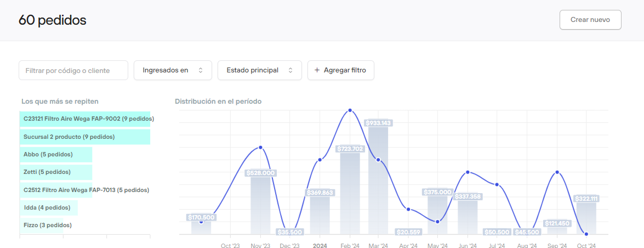Click the line point above Apr '24
The height and width of the screenshot is (248, 644).
(408, 210)
